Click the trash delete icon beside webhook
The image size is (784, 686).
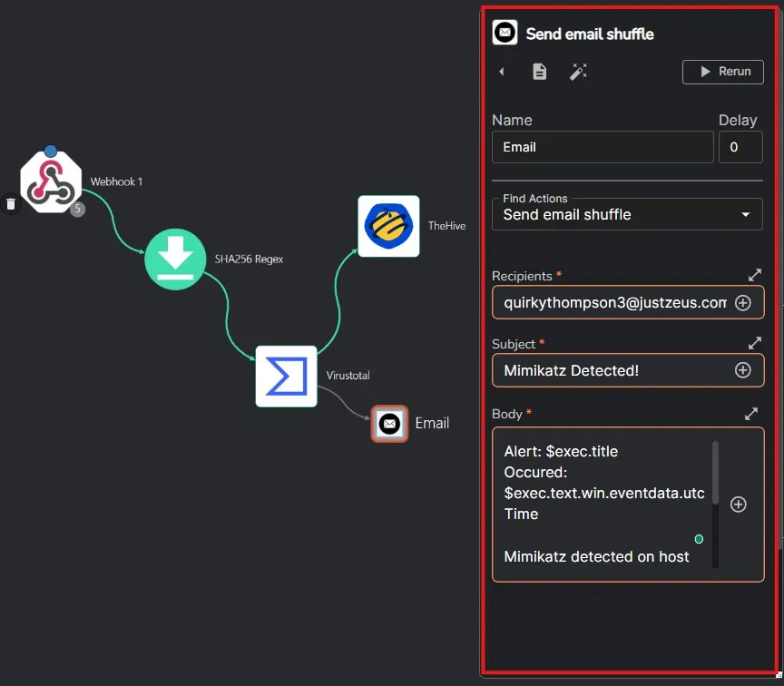[x=11, y=205]
